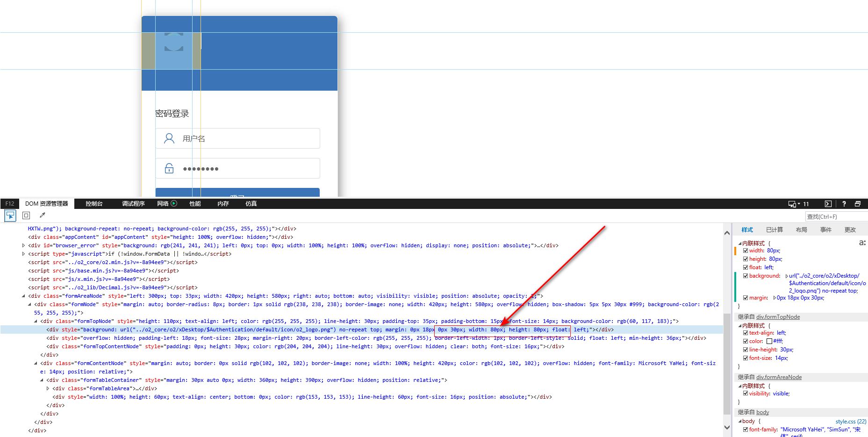Click the DOM tree scrollbar up arrow
868x437 pixels.
pyautogui.click(x=727, y=233)
